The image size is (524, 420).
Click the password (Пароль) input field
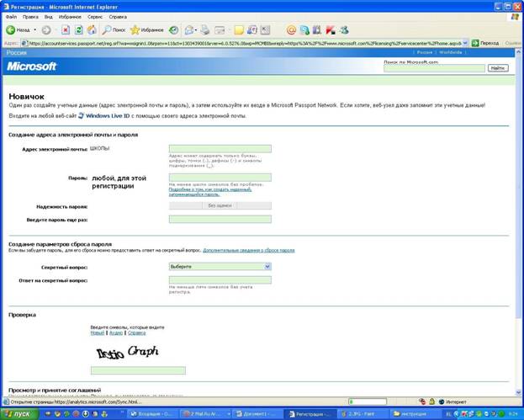220,178
